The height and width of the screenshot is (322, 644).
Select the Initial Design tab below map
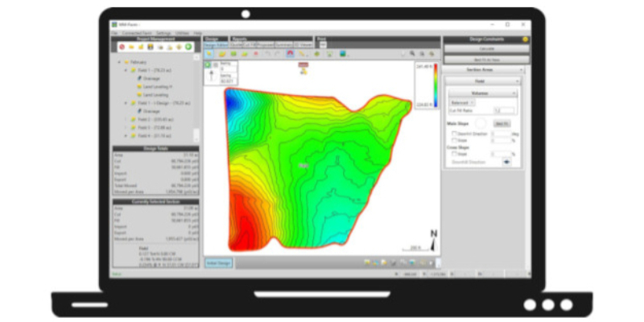coord(218,263)
